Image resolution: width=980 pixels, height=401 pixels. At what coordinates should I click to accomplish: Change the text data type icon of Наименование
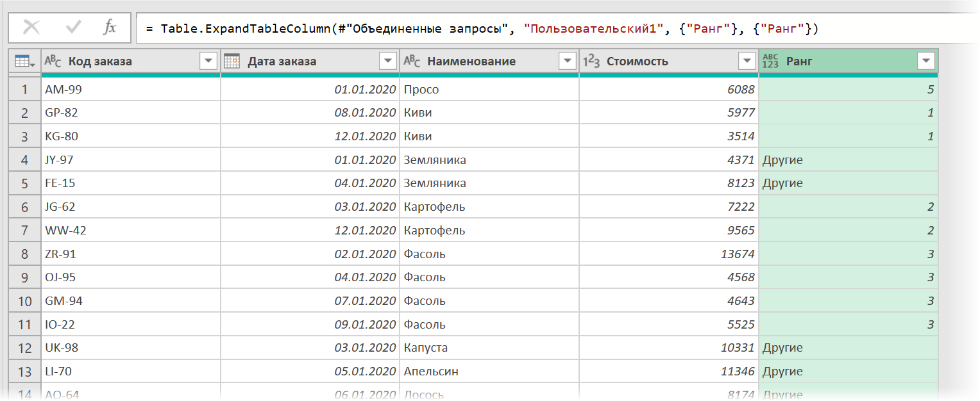[412, 61]
